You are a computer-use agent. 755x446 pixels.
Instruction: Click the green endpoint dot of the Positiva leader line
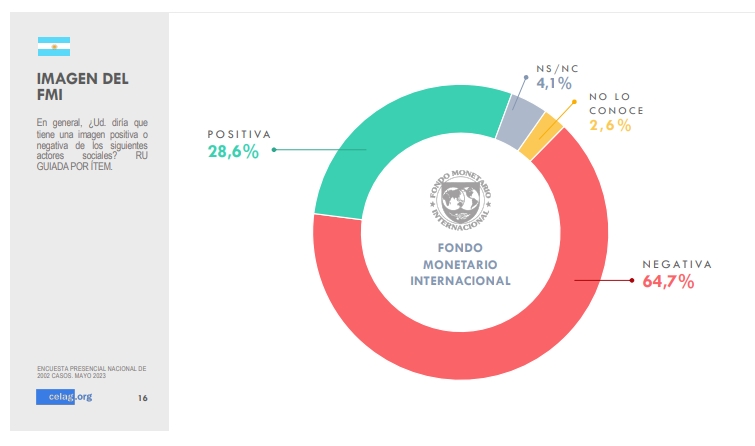pyautogui.click(x=274, y=151)
